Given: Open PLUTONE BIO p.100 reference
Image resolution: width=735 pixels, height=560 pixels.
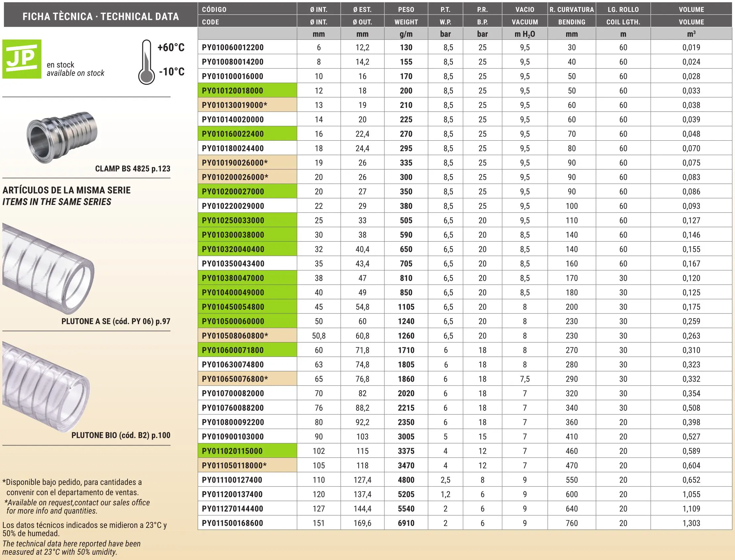Looking at the screenshot, I should [x=121, y=435].
